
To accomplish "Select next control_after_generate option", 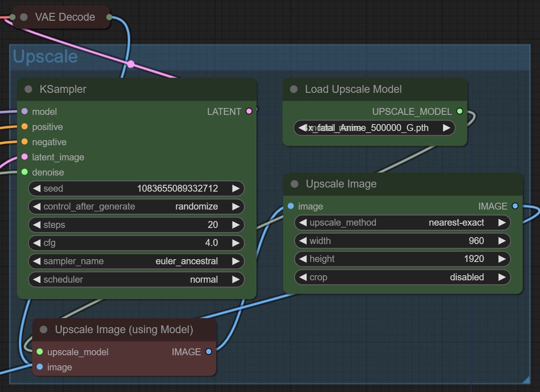I will point(236,206).
